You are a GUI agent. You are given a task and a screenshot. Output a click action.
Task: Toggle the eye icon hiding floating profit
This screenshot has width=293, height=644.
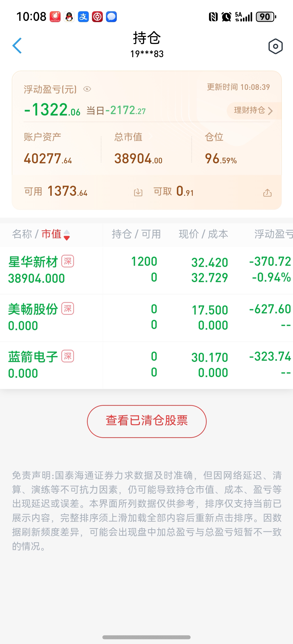click(x=87, y=89)
